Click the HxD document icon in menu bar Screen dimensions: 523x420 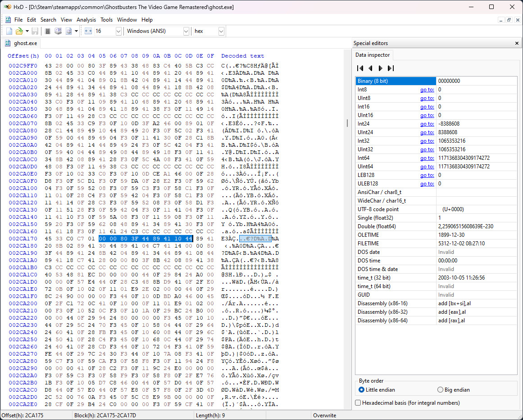click(x=8, y=20)
